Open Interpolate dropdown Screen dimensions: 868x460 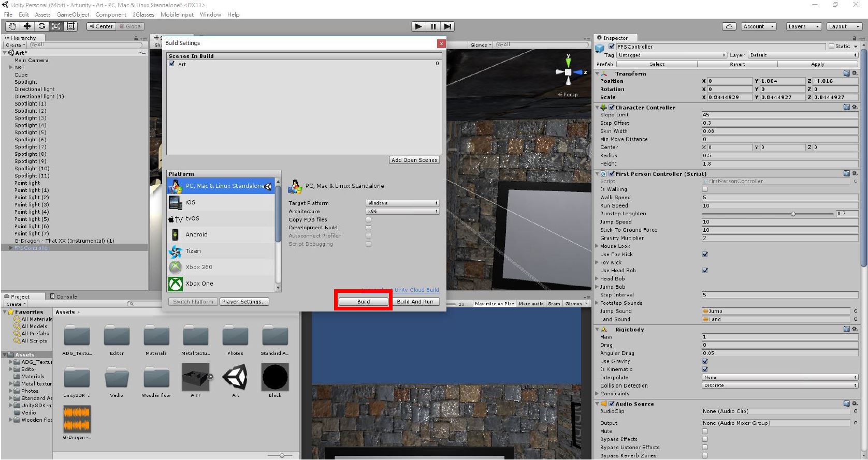[780, 378]
